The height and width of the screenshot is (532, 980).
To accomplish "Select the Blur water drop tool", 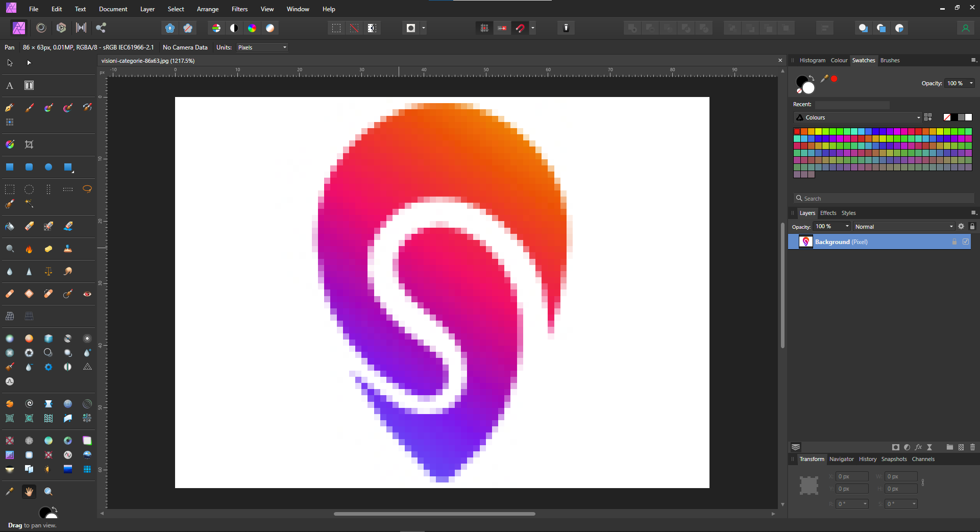I will pos(10,271).
